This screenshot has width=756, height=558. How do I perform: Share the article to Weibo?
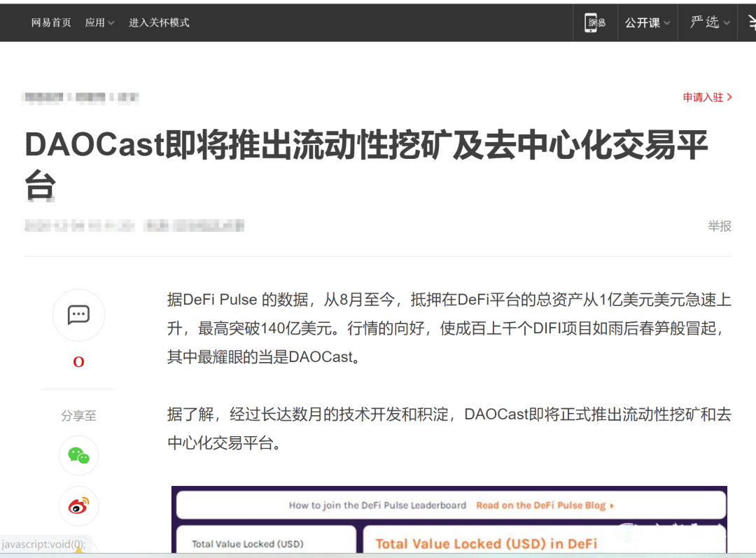pyautogui.click(x=78, y=506)
